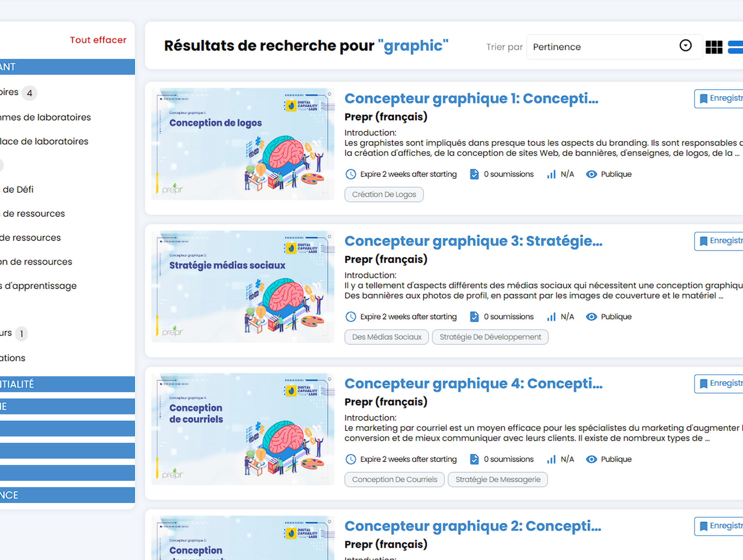Save Concepteur graphique 4 with Enregistrer button
The width and height of the screenshot is (743, 560).
click(x=719, y=383)
